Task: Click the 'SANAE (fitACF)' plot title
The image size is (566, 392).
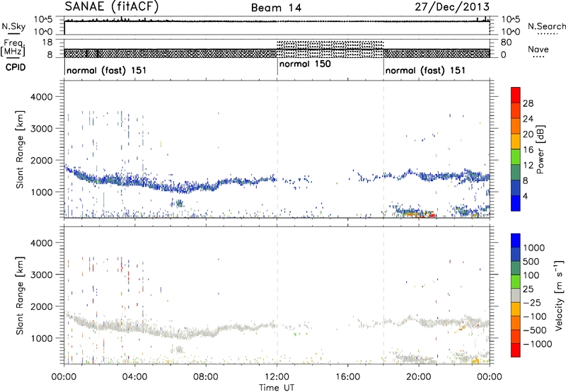Action: (x=112, y=6)
